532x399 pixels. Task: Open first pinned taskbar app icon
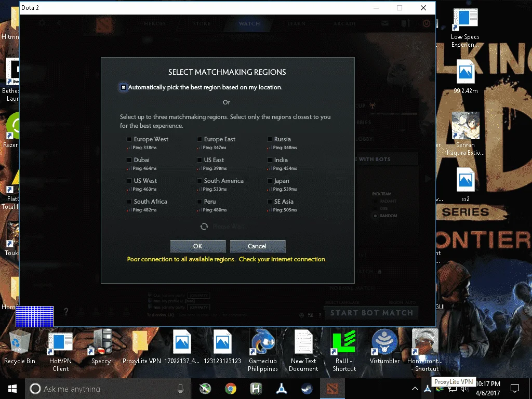tap(205, 389)
